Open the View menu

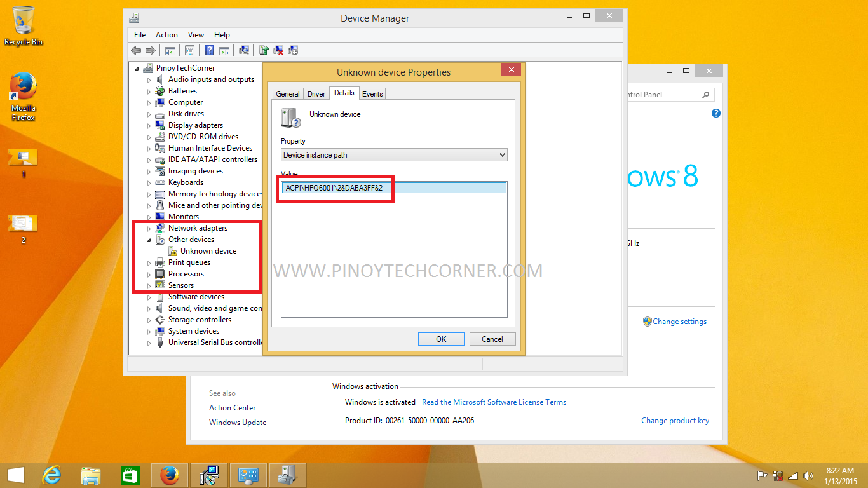[196, 35]
